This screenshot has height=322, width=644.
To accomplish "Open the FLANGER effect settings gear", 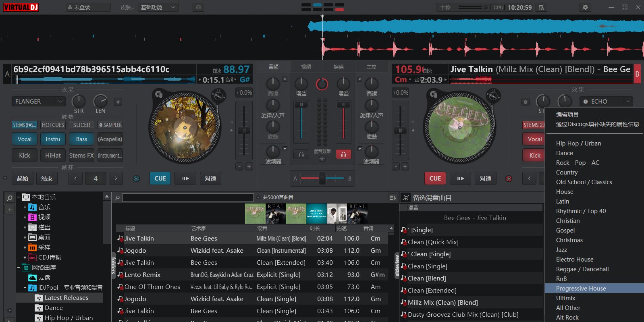I will 118,102.
